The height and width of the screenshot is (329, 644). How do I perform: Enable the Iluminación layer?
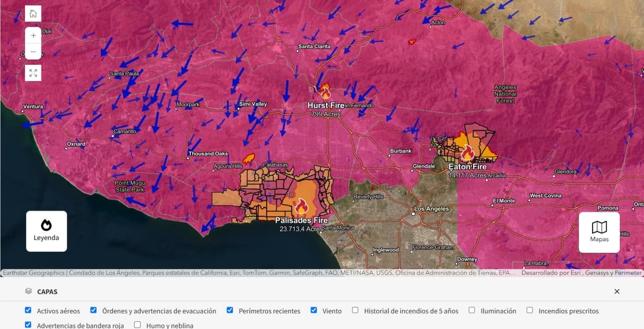pyautogui.click(x=471, y=310)
